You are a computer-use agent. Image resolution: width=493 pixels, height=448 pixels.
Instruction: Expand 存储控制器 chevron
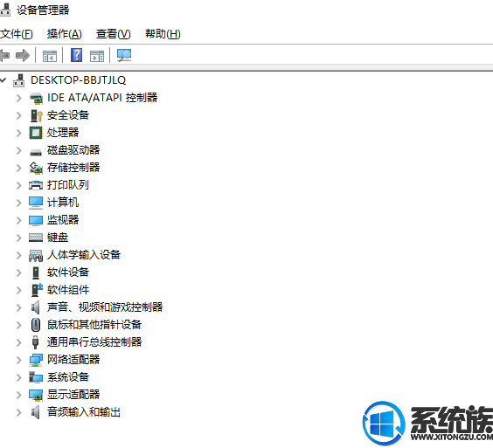tap(19, 168)
